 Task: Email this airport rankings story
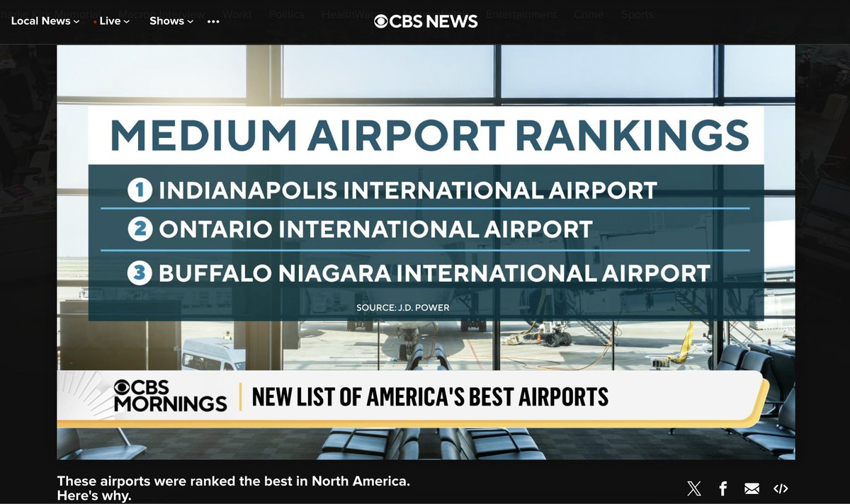click(x=751, y=488)
